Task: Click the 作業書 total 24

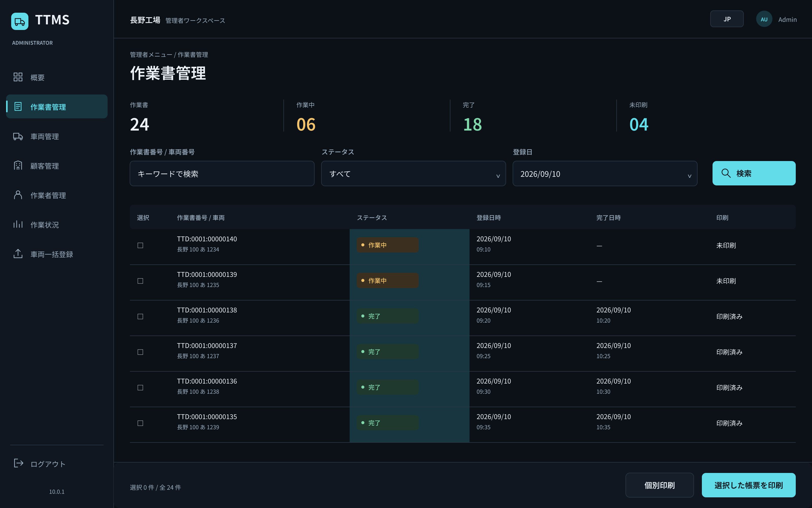Action: tap(140, 124)
